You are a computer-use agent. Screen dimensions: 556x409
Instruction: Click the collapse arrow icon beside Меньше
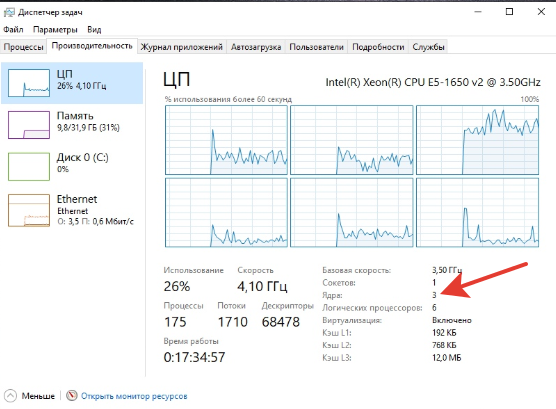point(10,396)
